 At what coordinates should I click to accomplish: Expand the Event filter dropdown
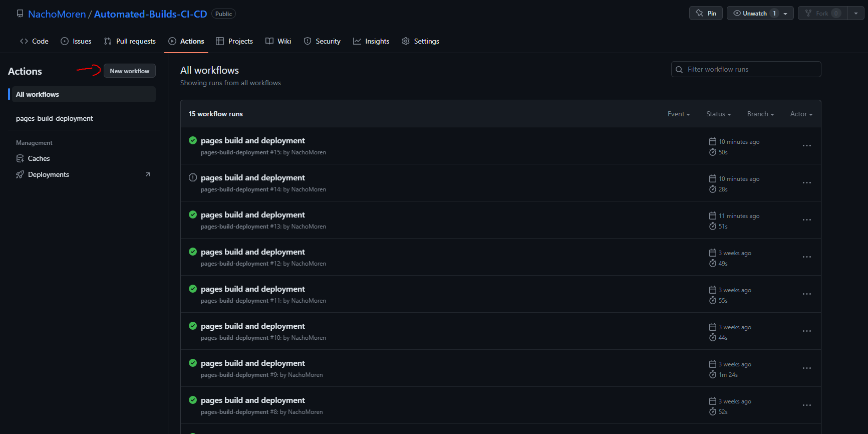click(x=679, y=114)
